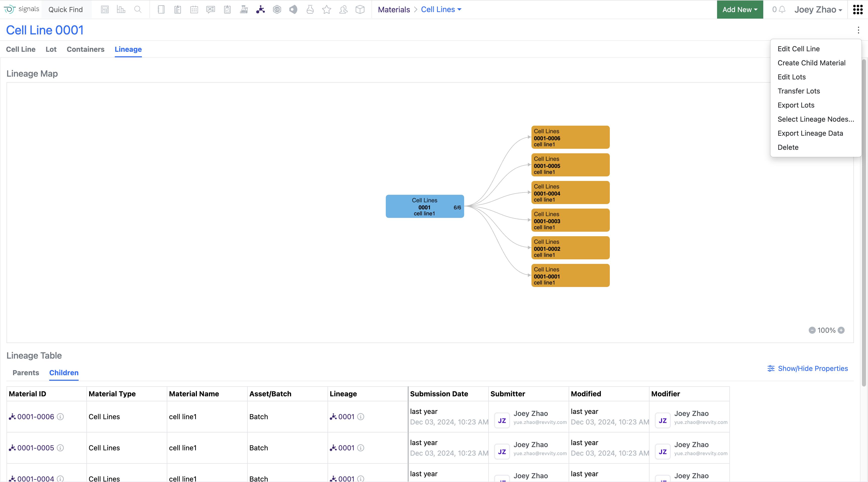Click the Materials breadcrumb link
This screenshot has height=482, width=868.
[394, 10]
